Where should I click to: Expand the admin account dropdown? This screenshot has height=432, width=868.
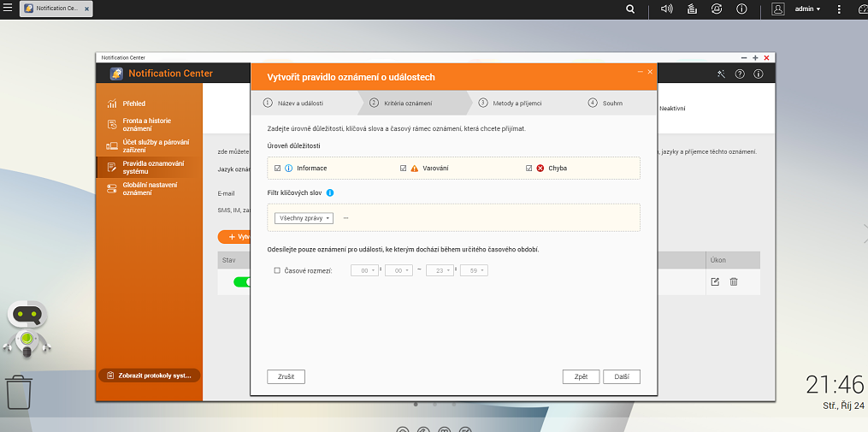(x=807, y=9)
